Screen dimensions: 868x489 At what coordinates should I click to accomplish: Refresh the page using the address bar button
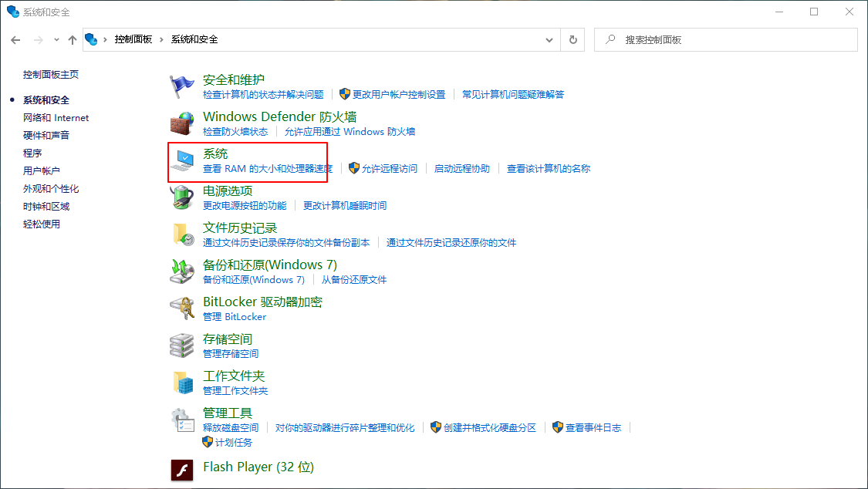point(572,39)
